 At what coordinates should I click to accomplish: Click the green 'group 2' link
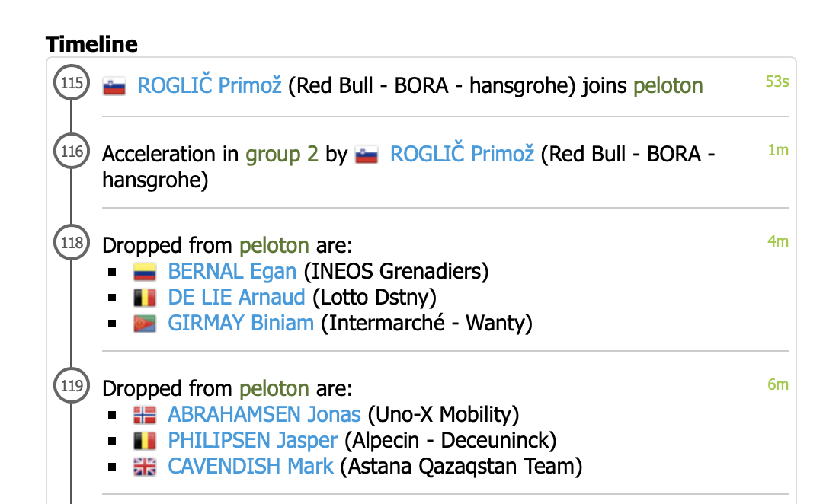coord(282,155)
